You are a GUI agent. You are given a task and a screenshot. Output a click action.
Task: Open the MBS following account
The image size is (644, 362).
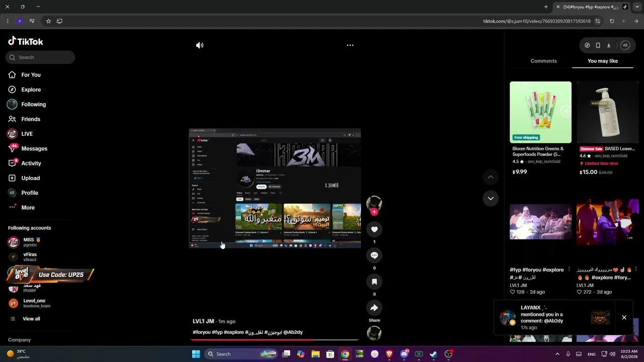coord(25,242)
